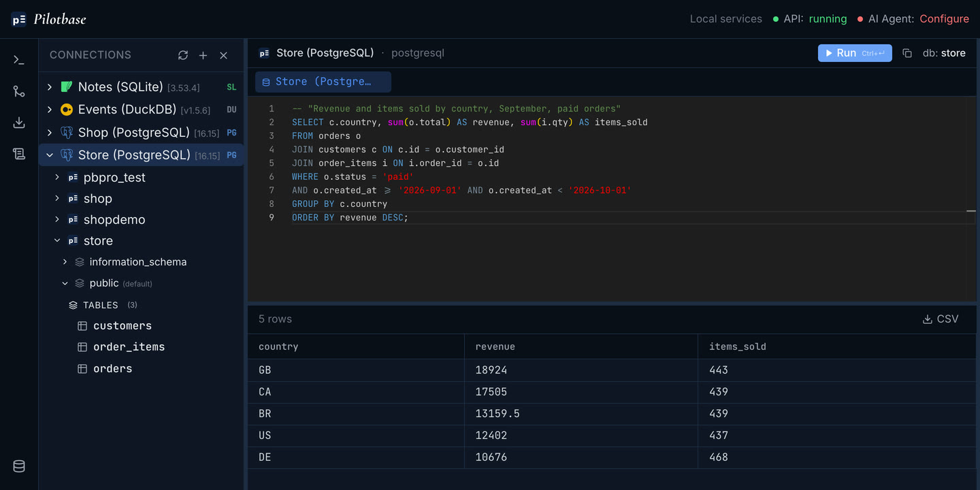Image resolution: width=980 pixels, height=490 pixels.
Task: Expand the shopdemo database
Action: click(57, 220)
